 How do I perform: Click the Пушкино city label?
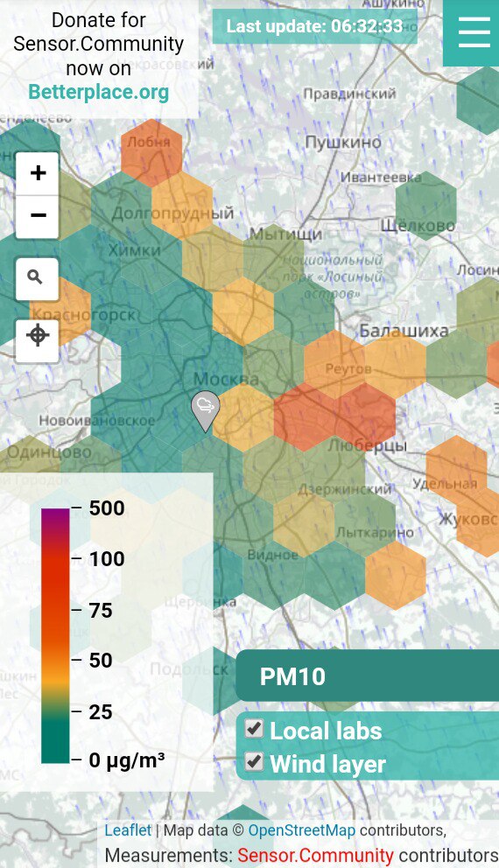point(343,143)
